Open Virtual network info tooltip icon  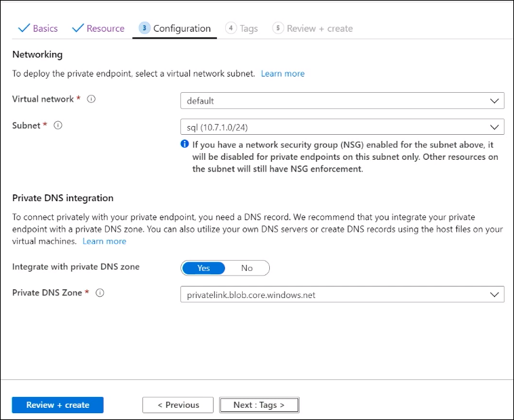point(91,99)
